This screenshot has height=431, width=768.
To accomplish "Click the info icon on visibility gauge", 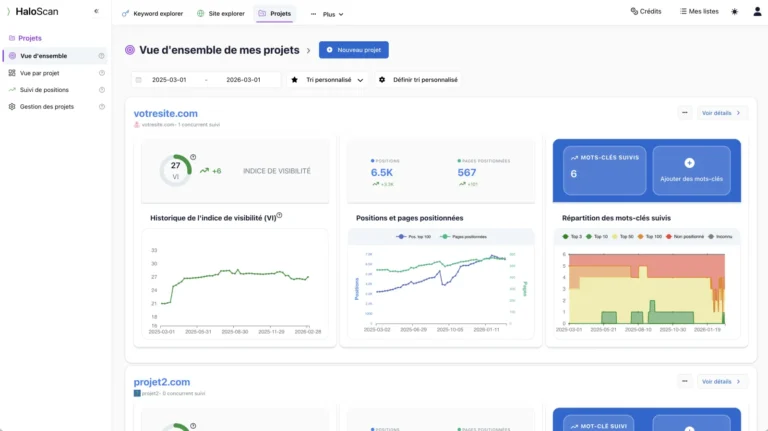I will coord(193,157).
